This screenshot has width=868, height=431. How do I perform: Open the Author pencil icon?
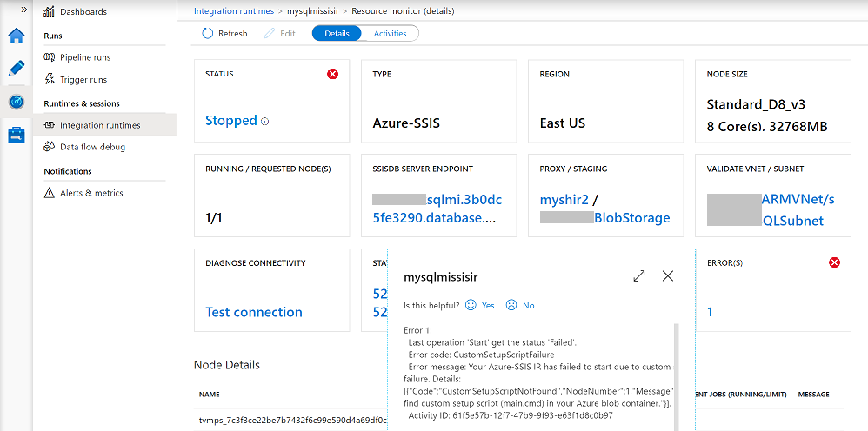(x=16, y=69)
